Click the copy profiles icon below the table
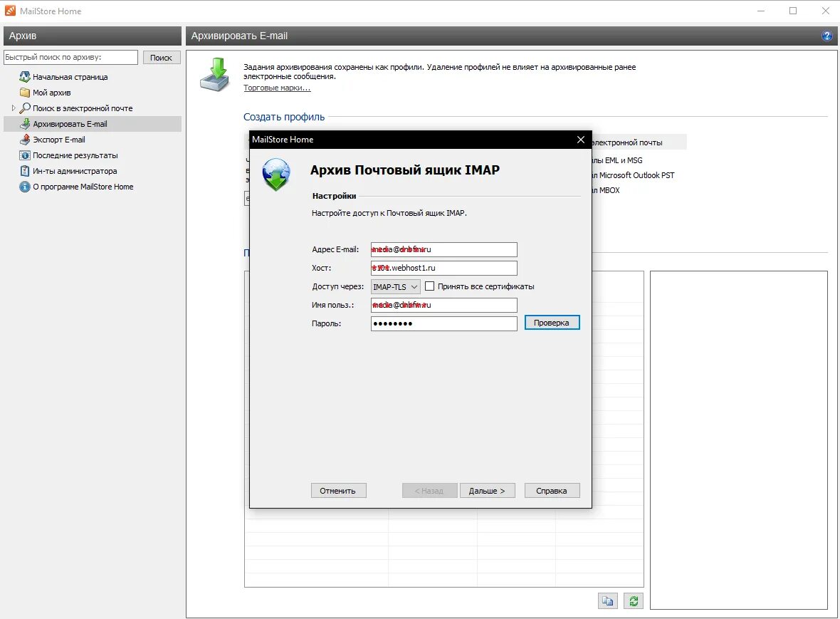 tap(607, 600)
